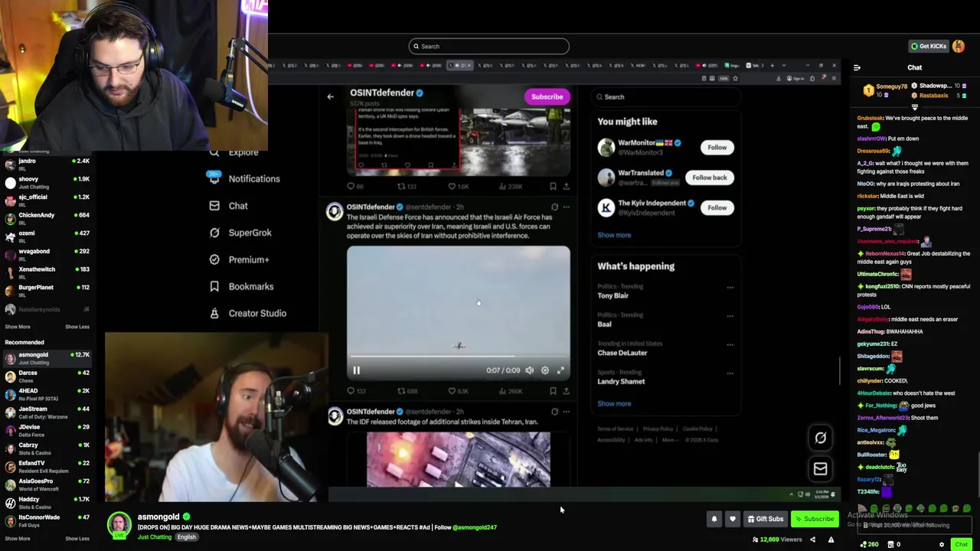Click Gift Subs button
The height and width of the screenshot is (551, 980).
click(x=766, y=519)
